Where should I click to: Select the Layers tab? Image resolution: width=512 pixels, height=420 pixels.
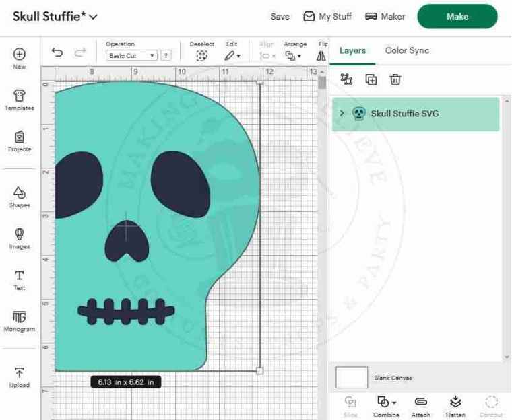coord(352,50)
